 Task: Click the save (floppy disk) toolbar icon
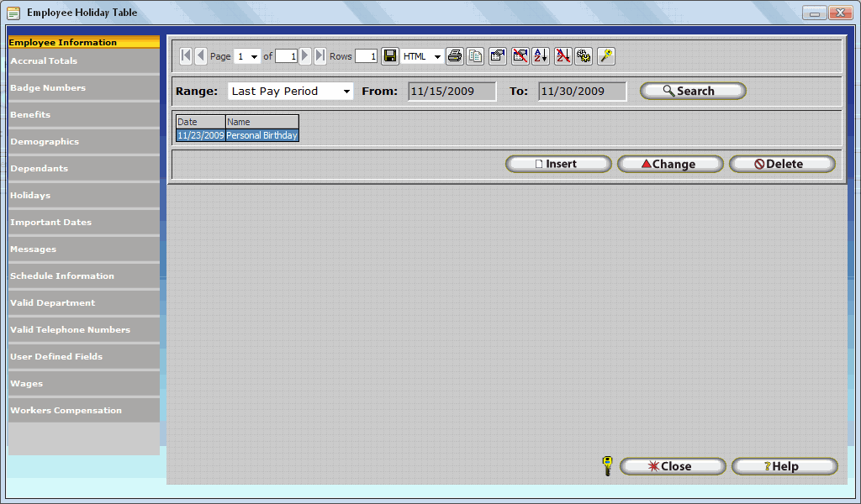(x=390, y=56)
